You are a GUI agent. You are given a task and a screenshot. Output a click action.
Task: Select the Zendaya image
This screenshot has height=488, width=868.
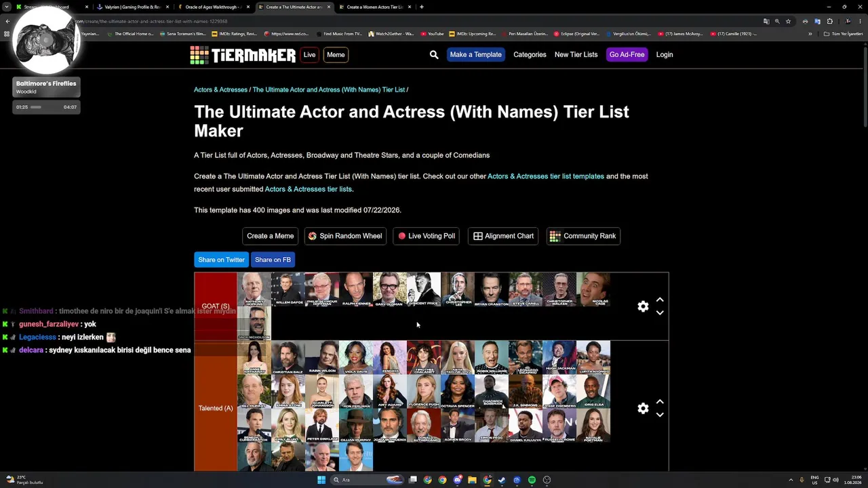[x=390, y=358]
